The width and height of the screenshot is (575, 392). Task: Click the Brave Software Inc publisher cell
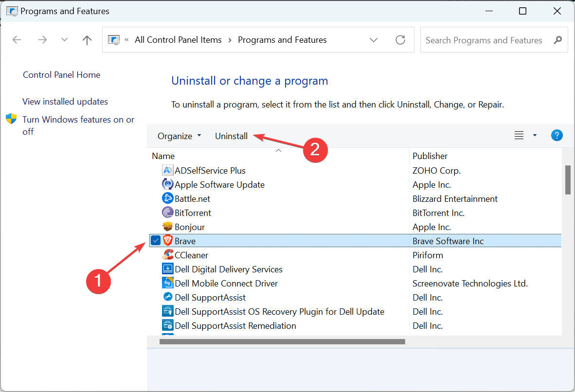click(448, 241)
